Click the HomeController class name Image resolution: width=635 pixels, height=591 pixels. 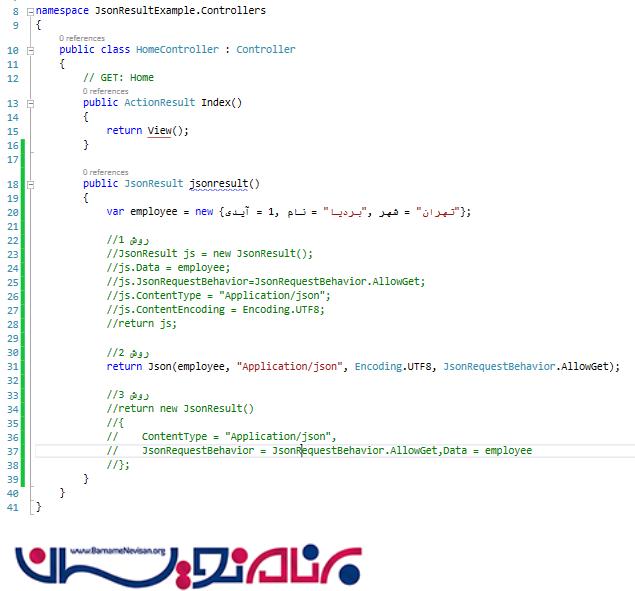coord(177,49)
